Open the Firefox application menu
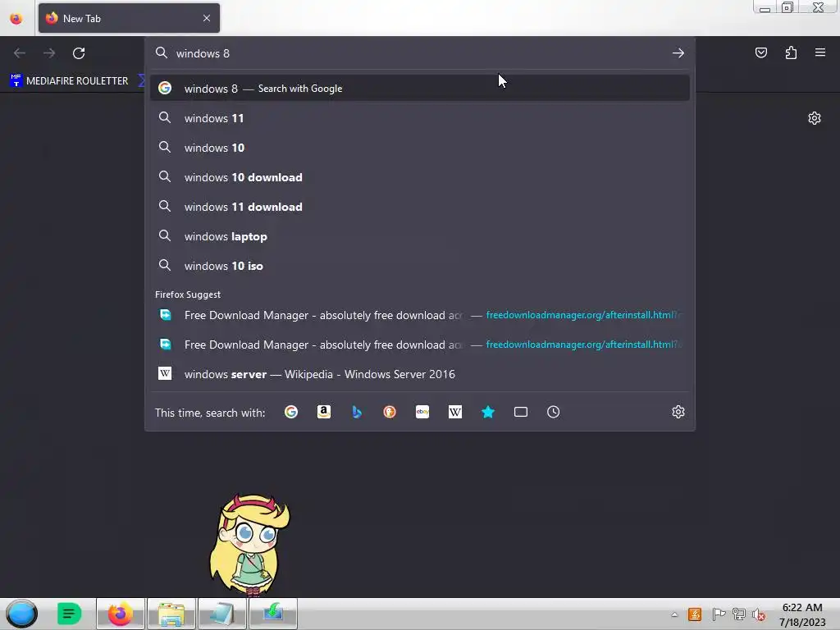The height and width of the screenshot is (630, 840). 820,52
